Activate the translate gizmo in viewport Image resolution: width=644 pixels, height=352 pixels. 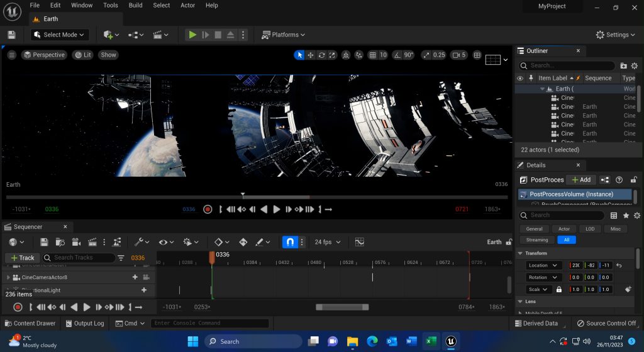tap(311, 55)
